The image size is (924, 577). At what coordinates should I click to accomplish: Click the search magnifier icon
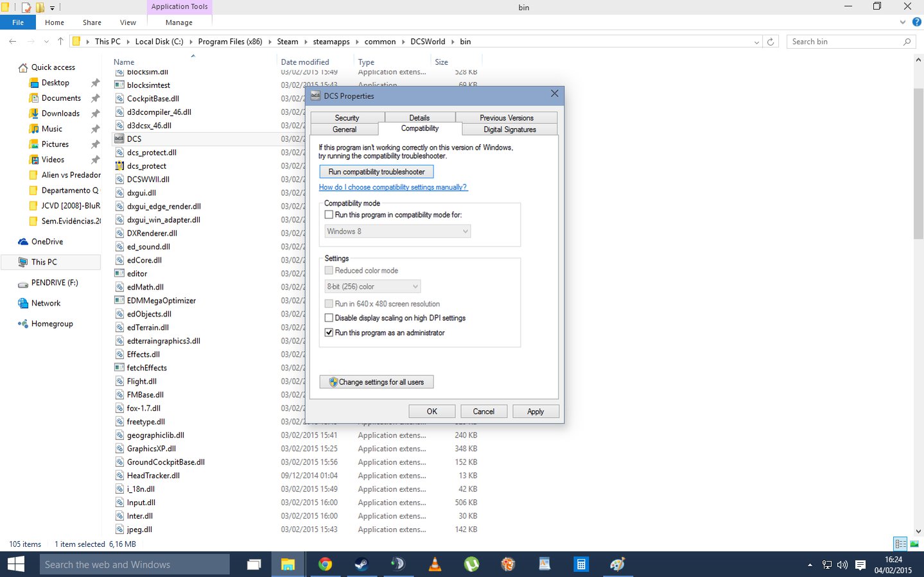pyautogui.click(x=907, y=42)
